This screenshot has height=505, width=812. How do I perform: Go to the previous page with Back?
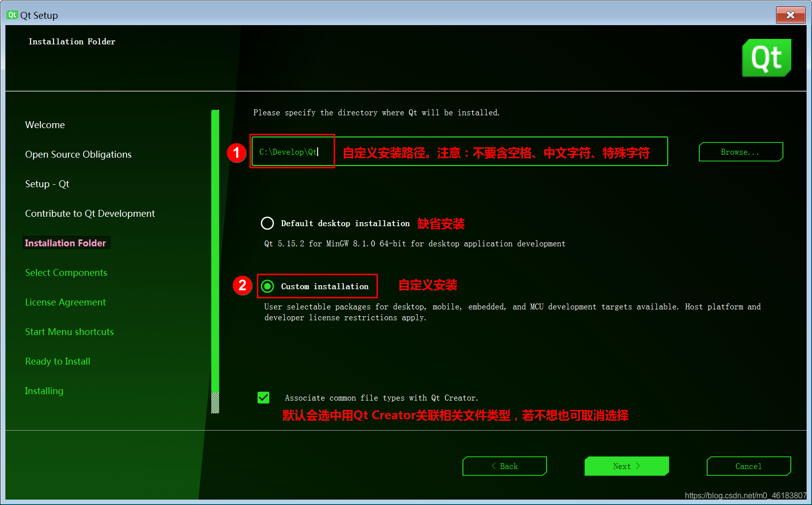[505, 466]
